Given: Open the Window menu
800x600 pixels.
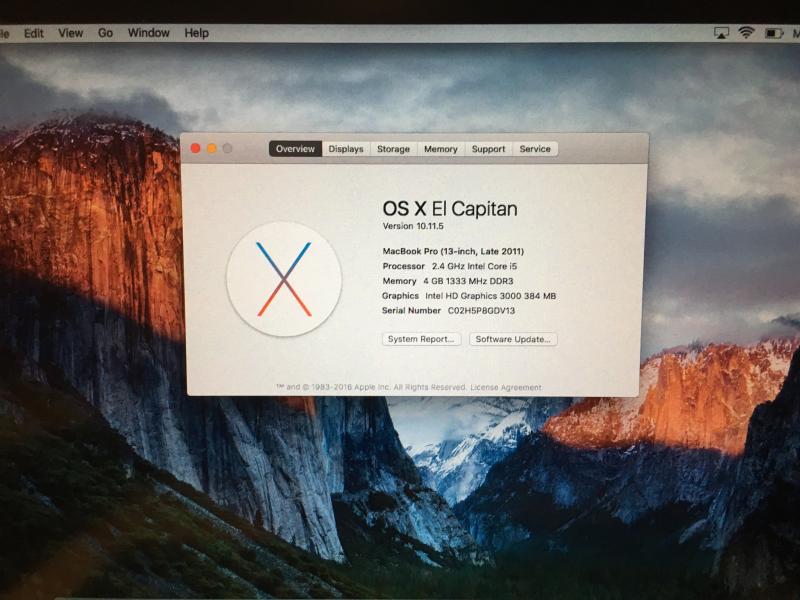Looking at the screenshot, I should (x=148, y=33).
